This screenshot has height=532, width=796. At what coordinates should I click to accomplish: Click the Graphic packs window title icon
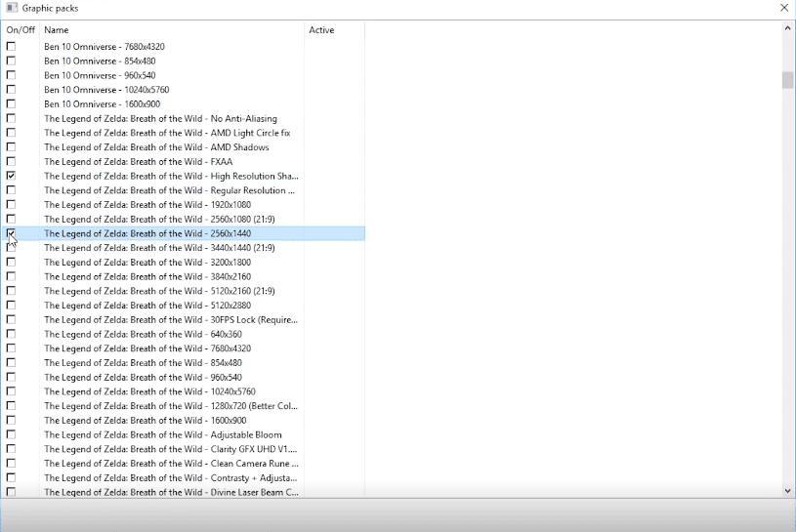[12, 8]
